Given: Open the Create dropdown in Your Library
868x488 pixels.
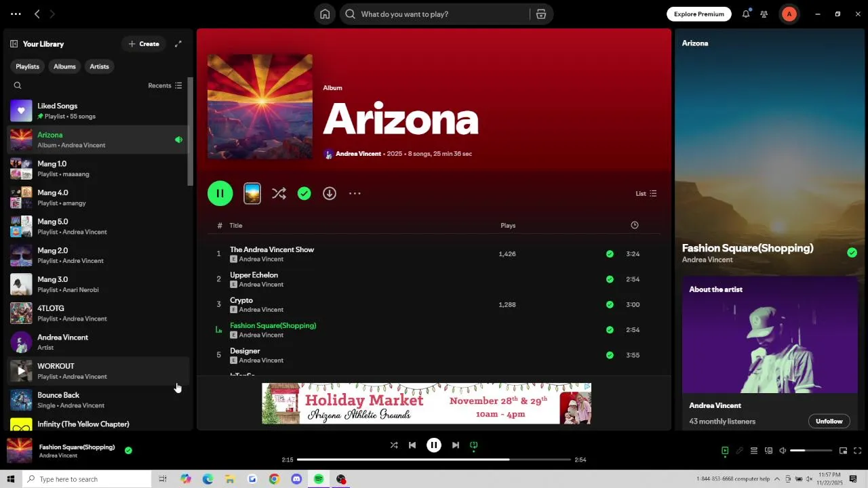Looking at the screenshot, I should tap(144, 44).
